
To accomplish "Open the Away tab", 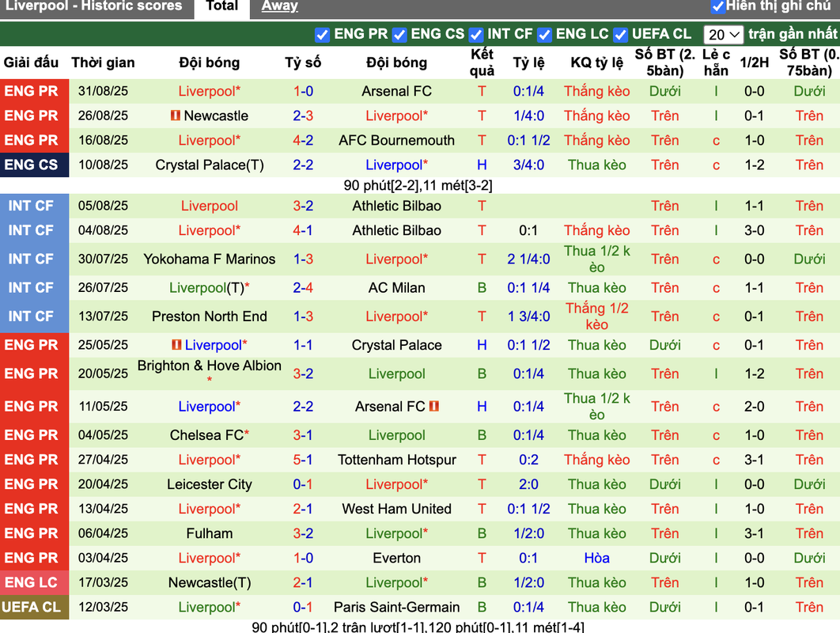I will 280,6.
